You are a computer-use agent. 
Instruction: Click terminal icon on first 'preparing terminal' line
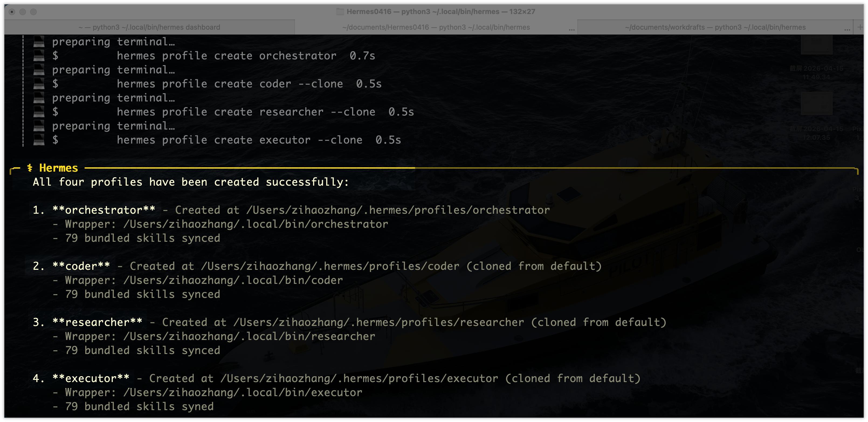(x=39, y=42)
